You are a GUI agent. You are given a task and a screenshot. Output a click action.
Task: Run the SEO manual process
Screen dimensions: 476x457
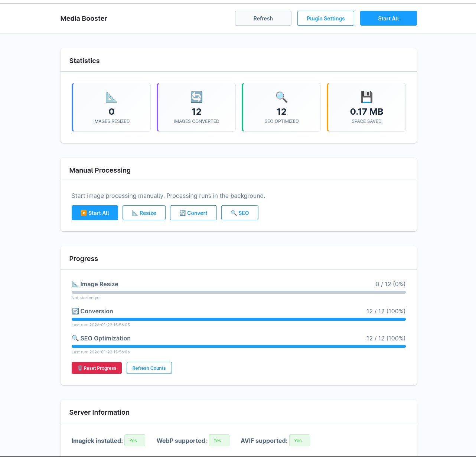coord(240,213)
